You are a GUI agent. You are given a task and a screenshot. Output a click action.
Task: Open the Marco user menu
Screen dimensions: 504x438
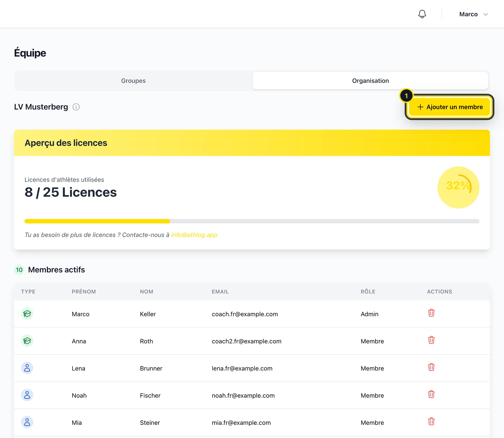pos(473,14)
